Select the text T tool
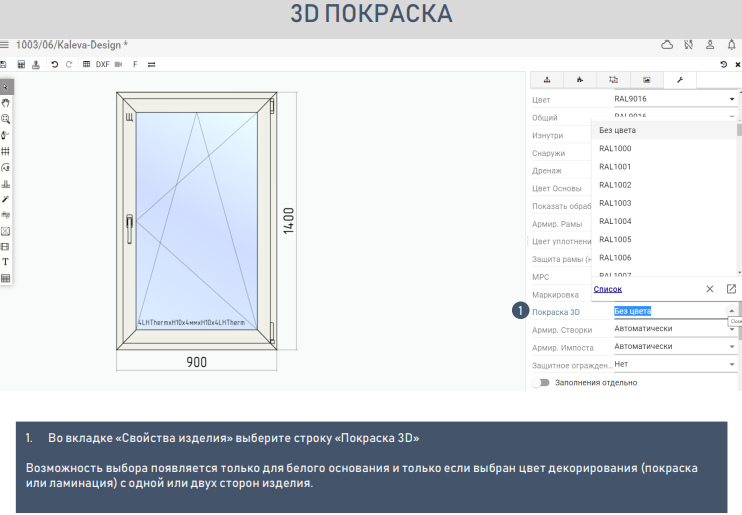 coord(6,262)
